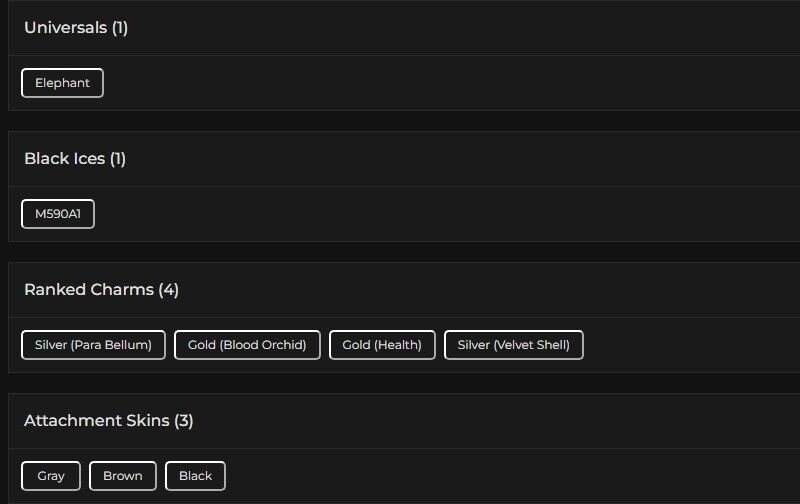This screenshot has width=800, height=504.
Task: Collapse the Universals section header
Action: point(65,28)
